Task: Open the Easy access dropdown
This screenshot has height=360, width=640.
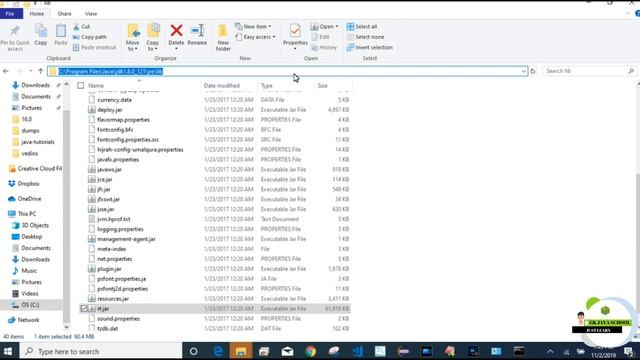Action: click(256, 37)
